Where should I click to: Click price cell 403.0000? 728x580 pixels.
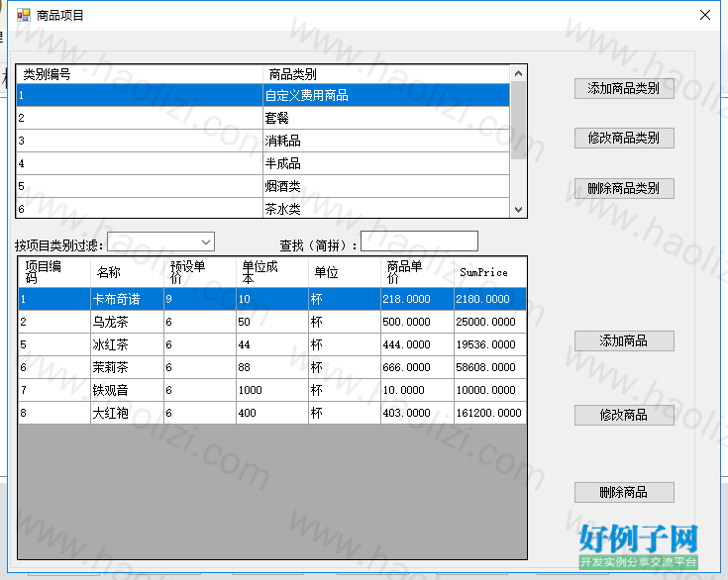417,413
